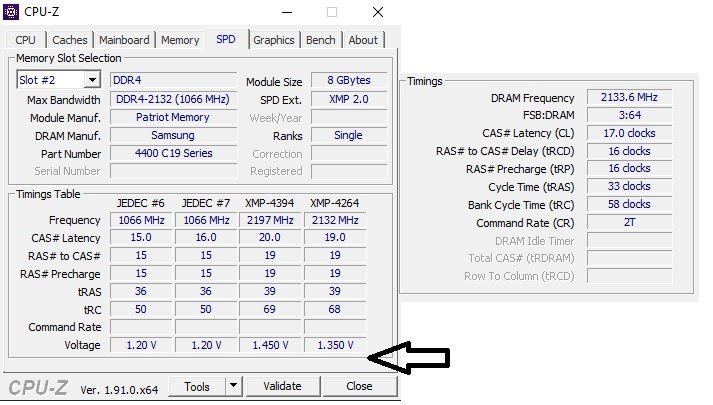
Task: Click the DDR4 memory type field
Action: click(173, 80)
